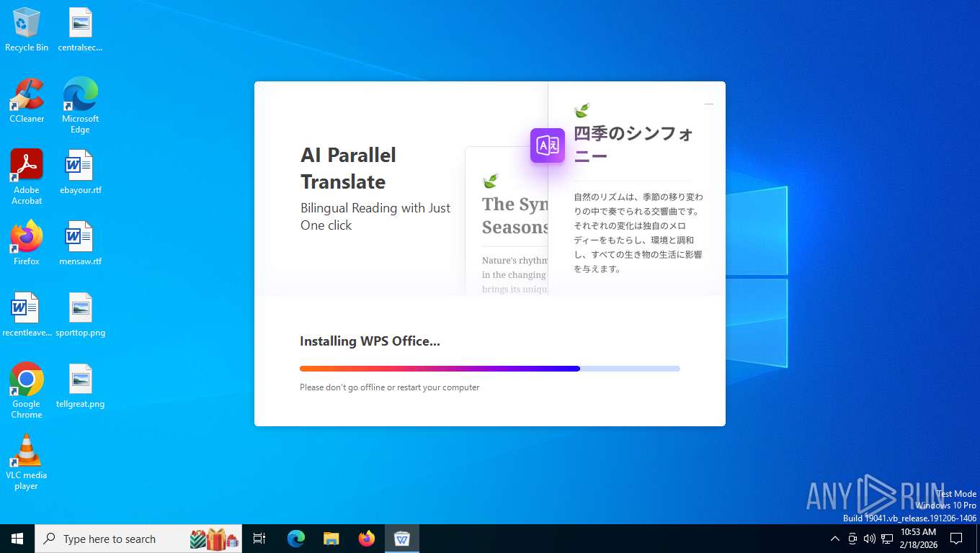Viewport: 980px width, 553px height.
Task: Click the purple translate icon in installer
Action: [x=548, y=145]
